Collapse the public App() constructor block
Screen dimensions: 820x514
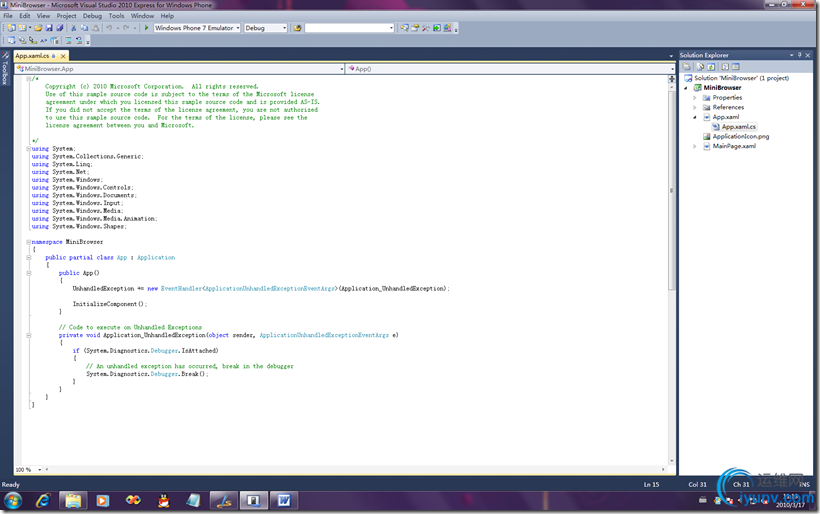tap(29, 273)
